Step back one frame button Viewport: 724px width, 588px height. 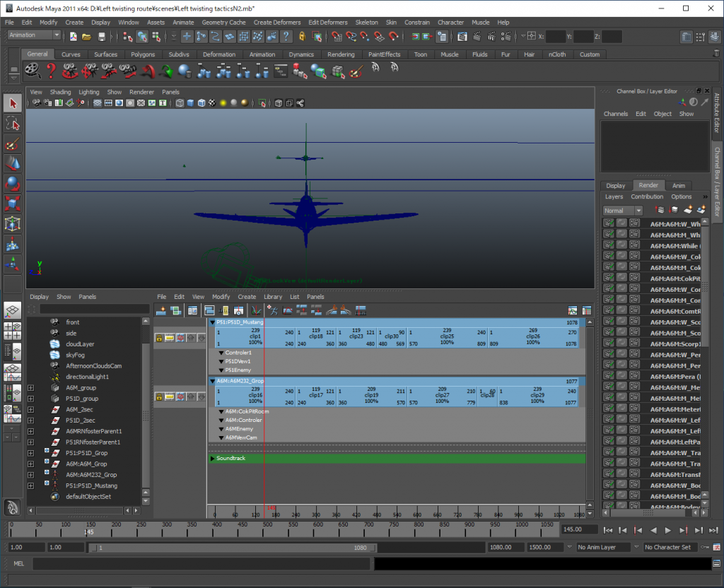(x=623, y=530)
